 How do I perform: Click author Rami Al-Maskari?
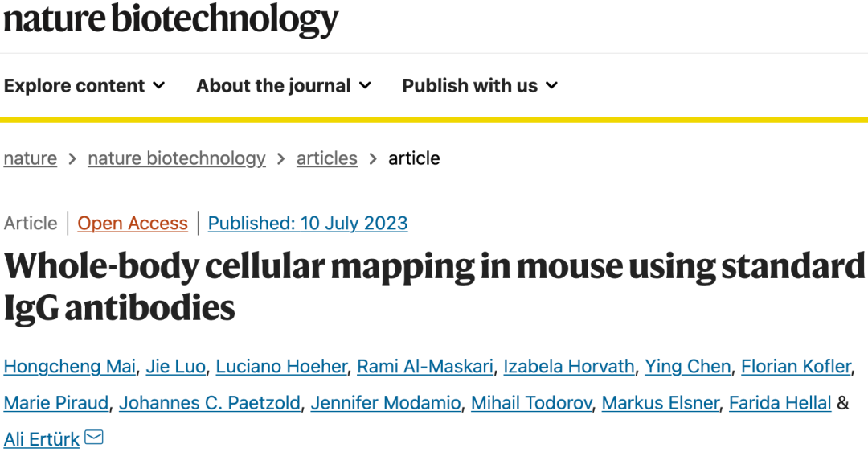coord(425,367)
